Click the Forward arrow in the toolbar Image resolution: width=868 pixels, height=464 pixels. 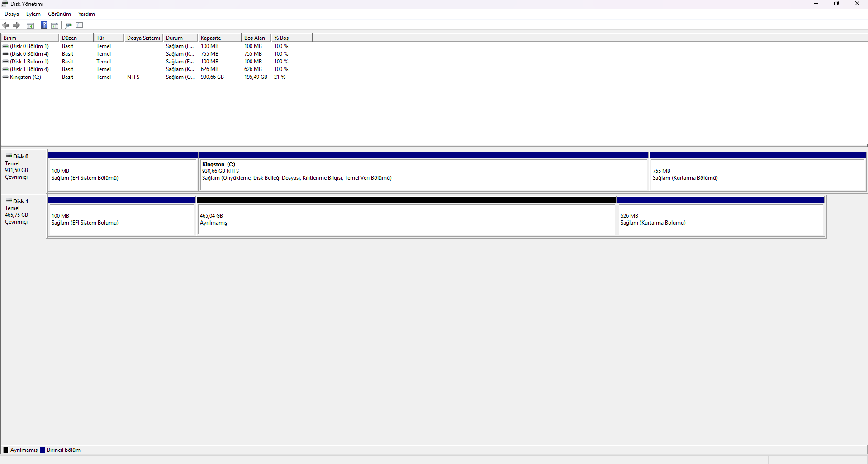pos(16,25)
